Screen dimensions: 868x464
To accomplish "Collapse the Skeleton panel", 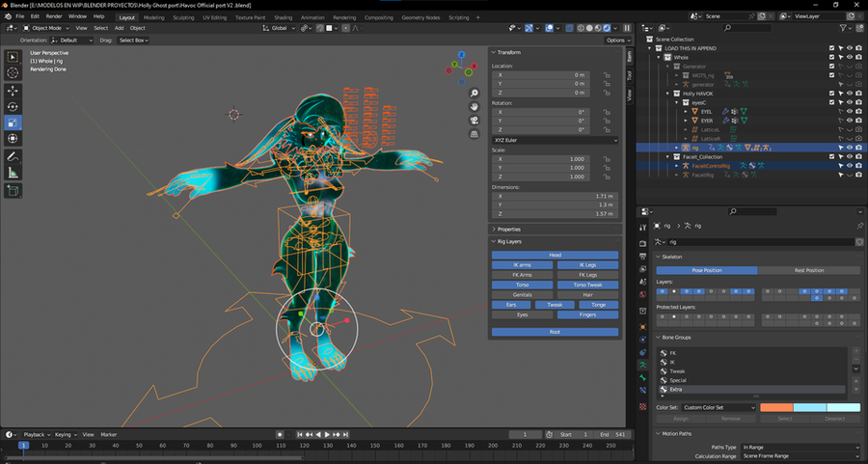I will pyautogui.click(x=671, y=257).
